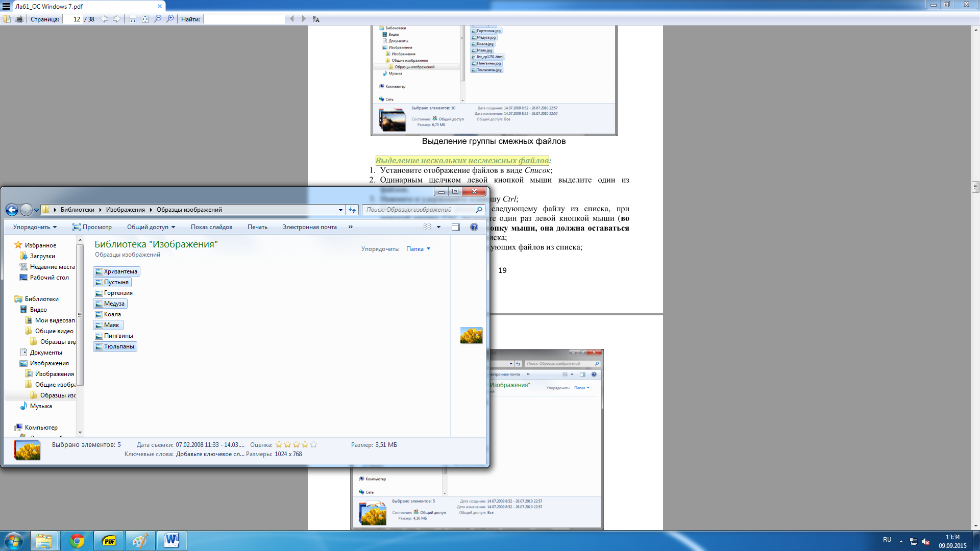Click the Windows Start button
The height and width of the screenshot is (551, 980).
tap(13, 541)
